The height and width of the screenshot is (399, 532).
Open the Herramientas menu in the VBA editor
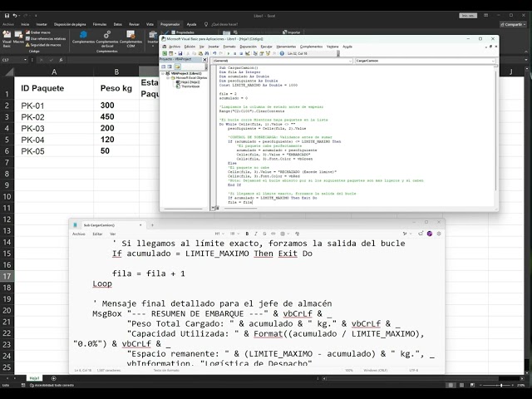(x=286, y=47)
